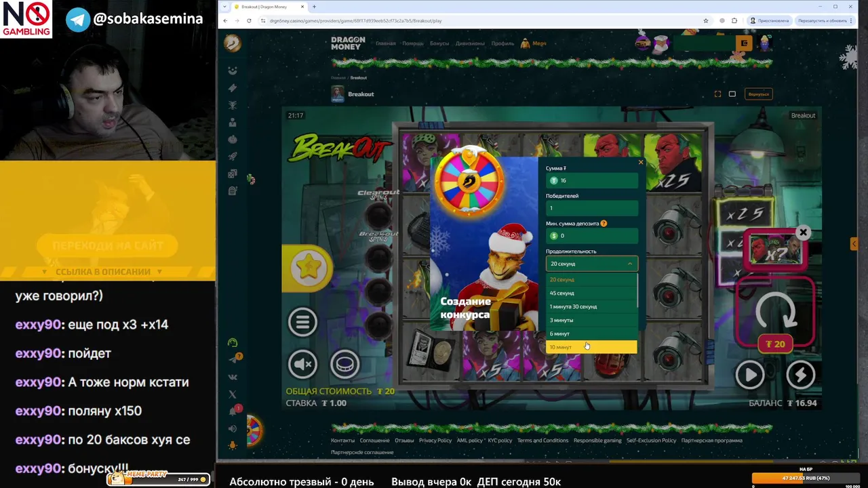Open VK icon in sidebar
Screen dimensions: 868x488
(233, 377)
